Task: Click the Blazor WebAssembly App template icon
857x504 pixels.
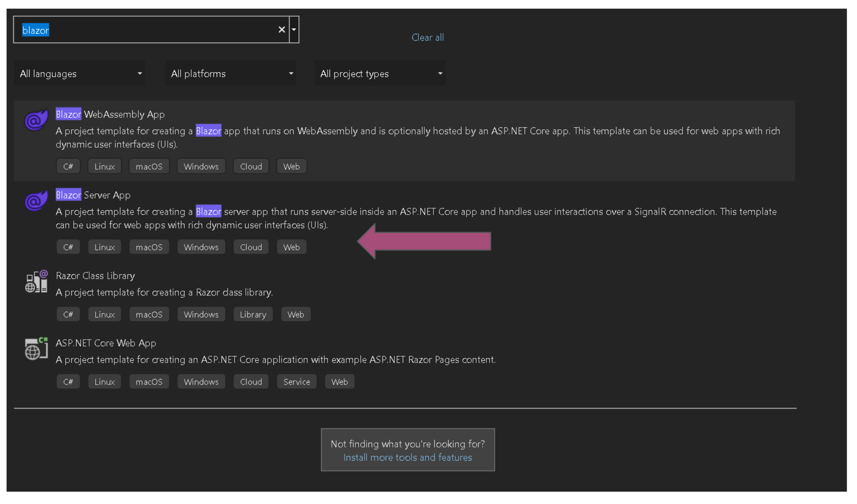Action: point(36,119)
